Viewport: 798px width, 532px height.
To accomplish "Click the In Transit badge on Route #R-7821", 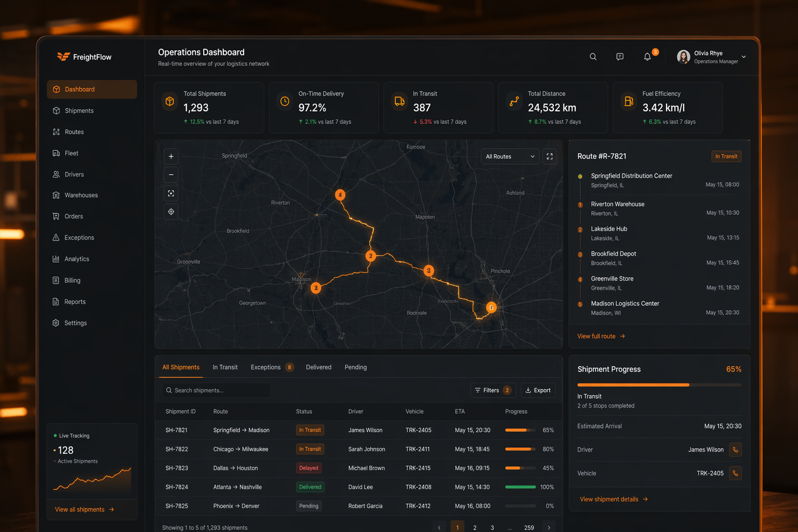I will (x=726, y=156).
